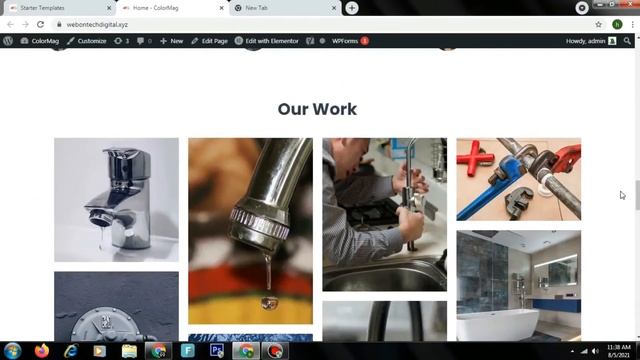Go forward in browser history
640x360 pixels.
tap(25, 24)
